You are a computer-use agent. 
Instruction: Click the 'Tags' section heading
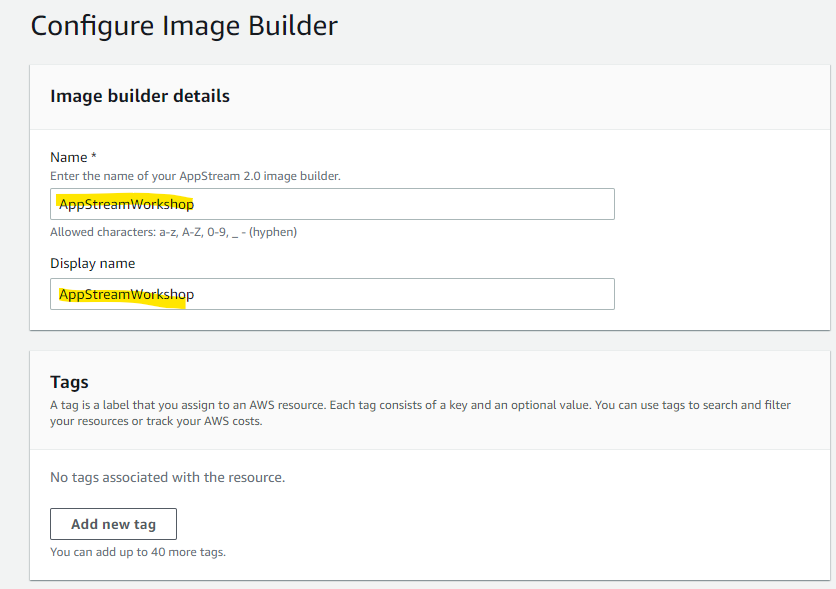[x=69, y=382]
